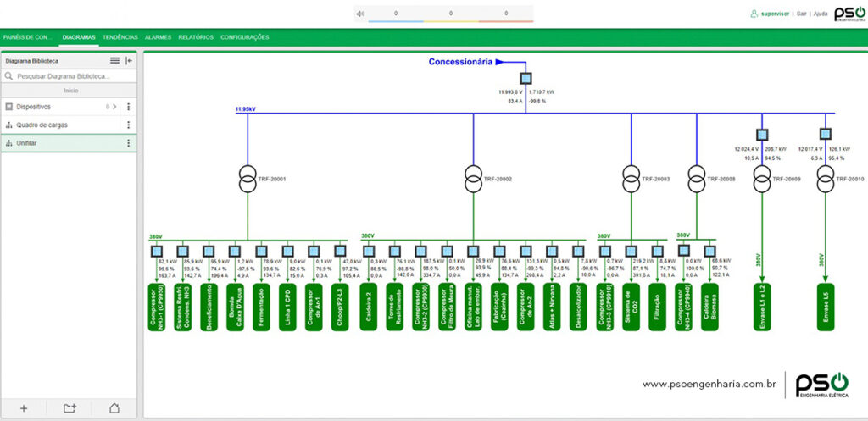The image size is (868, 421).
Task: Open options menu for Unifilar
Action: (x=129, y=144)
